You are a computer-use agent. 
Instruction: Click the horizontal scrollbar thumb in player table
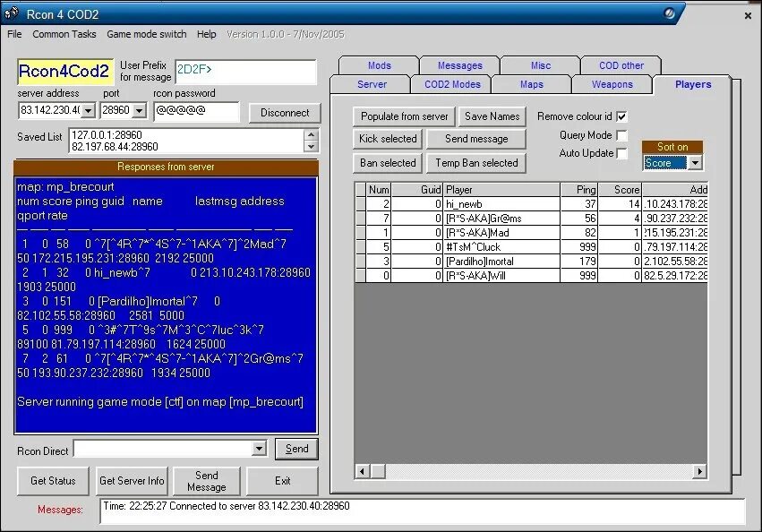pyautogui.click(x=378, y=471)
